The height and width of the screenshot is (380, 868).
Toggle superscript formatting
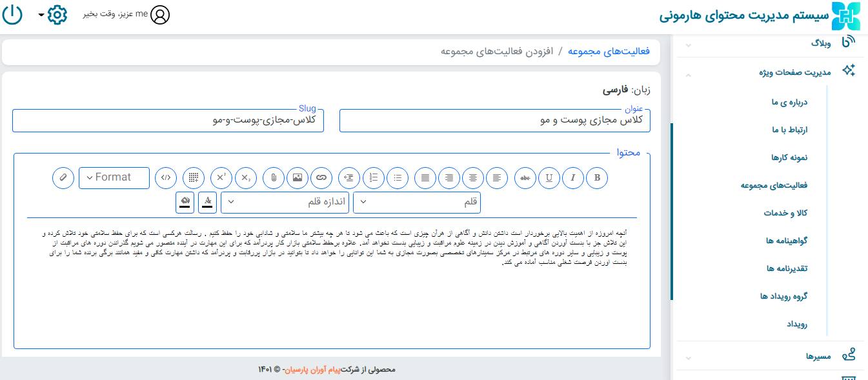tap(221, 177)
